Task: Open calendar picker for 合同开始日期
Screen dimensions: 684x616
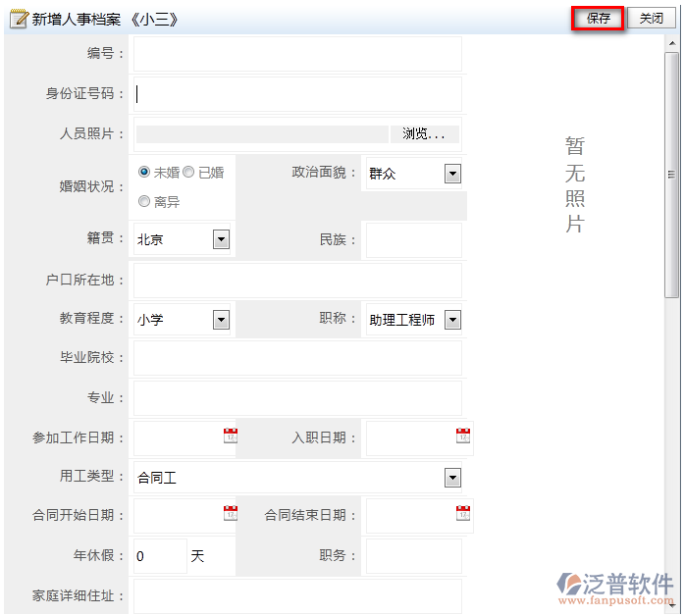Action: pyautogui.click(x=231, y=513)
